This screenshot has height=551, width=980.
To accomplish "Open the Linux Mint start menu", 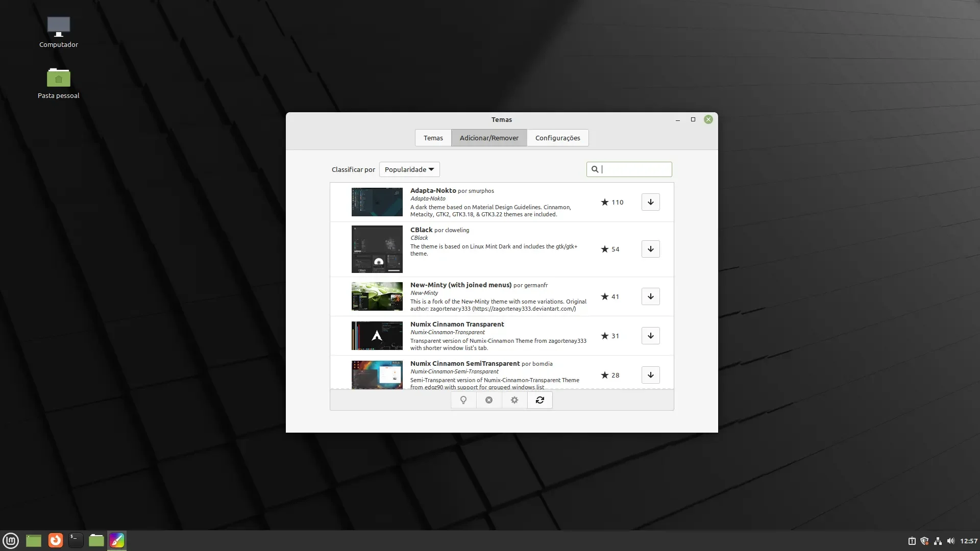I will coord(11,540).
